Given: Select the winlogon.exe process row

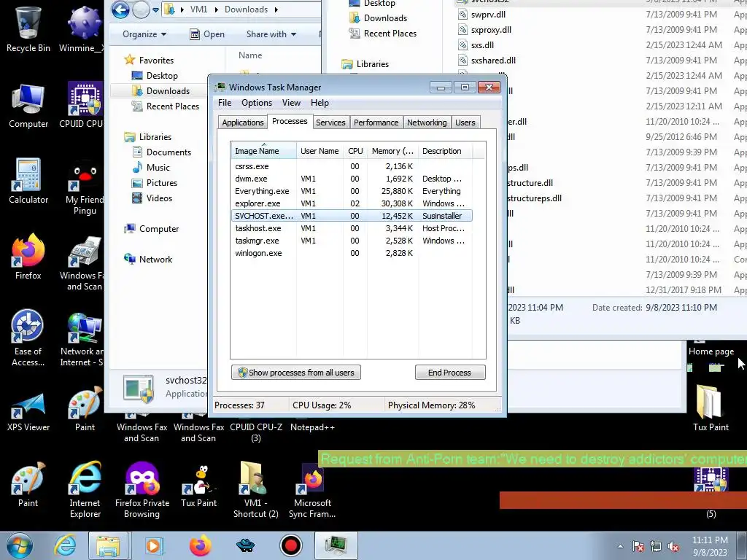Looking at the screenshot, I should tap(352, 253).
